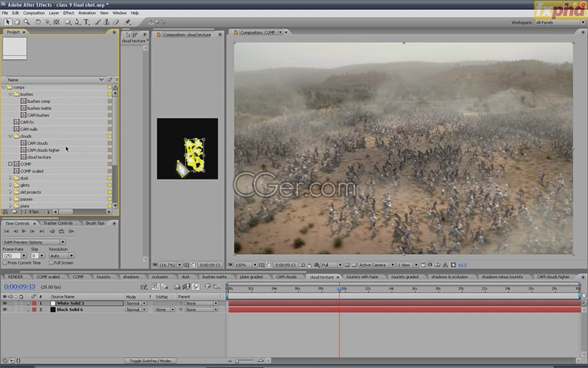This screenshot has width=588, height=368.
Task: Toggle the Loop option icon in Time Controls
Action: (61, 232)
